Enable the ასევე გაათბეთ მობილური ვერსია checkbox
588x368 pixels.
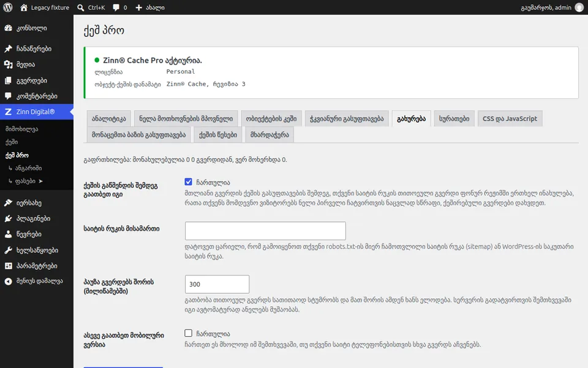pos(188,333)
